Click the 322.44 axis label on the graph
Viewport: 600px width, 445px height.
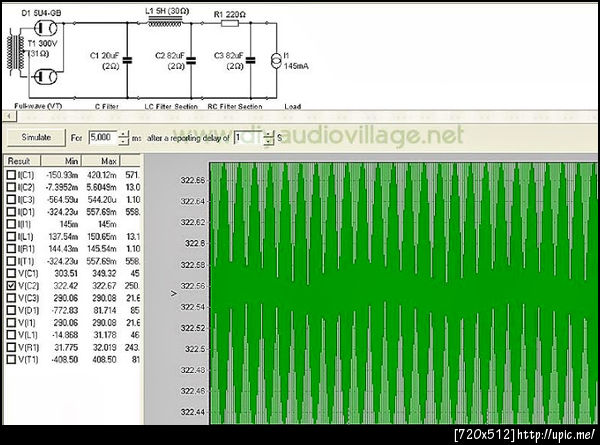pos(192,412)
